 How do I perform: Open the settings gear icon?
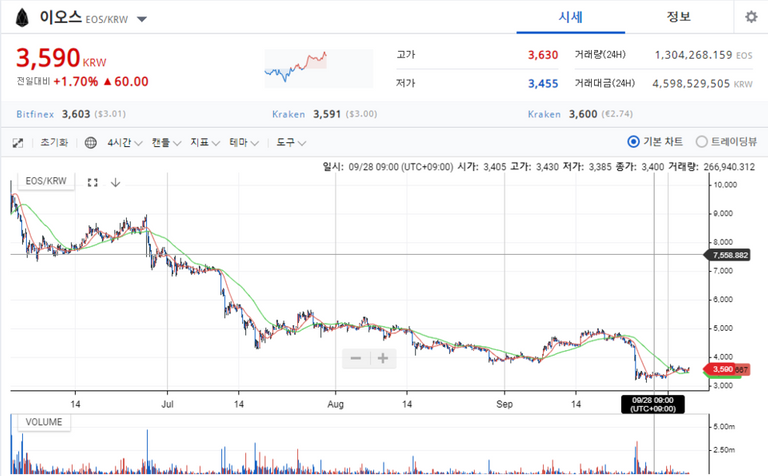[x=751, y=17]
